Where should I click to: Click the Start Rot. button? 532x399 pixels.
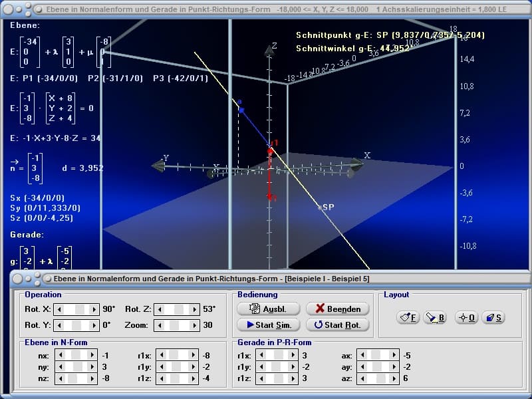(x=337, y=325)
